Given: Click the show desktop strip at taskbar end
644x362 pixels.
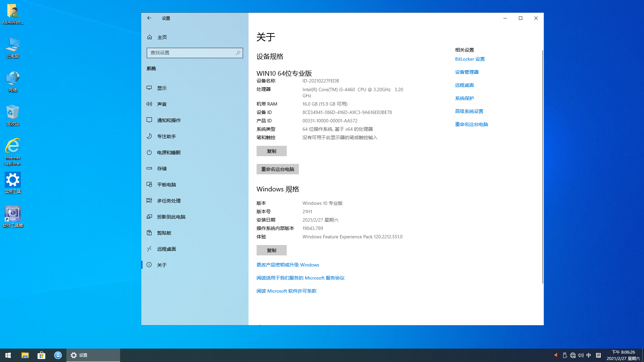Looking at the screenshot, I should tap(643, 355).
